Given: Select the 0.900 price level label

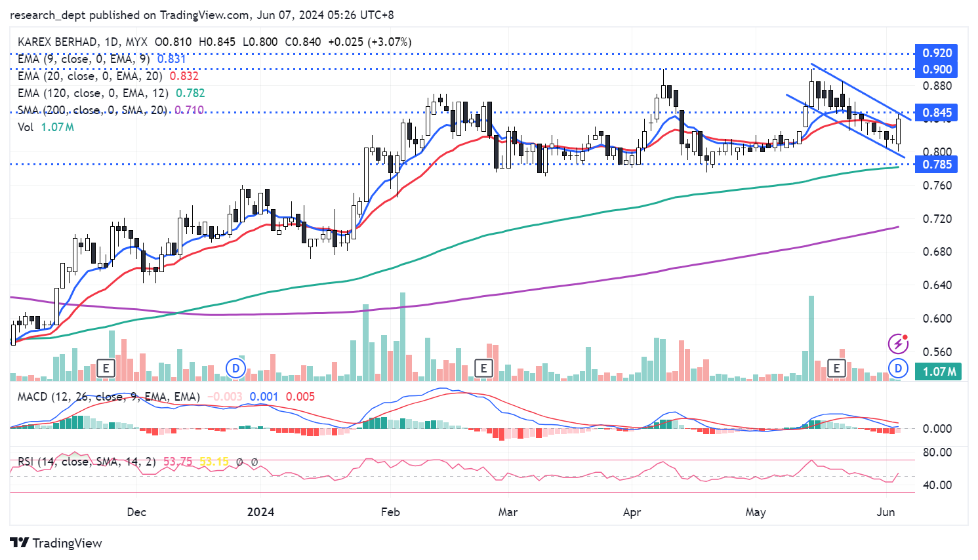Looking at the screenshot, I should click(937, 70).
